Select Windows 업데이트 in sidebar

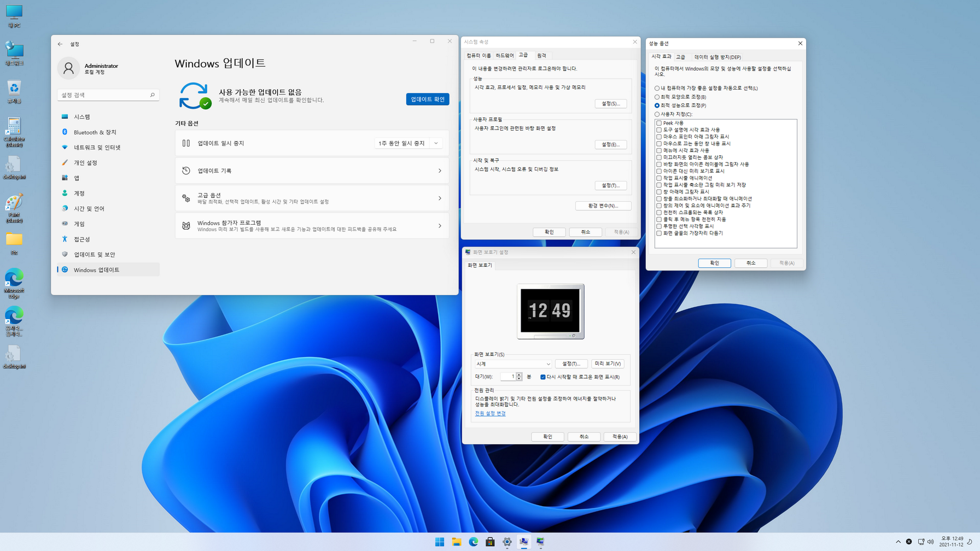click(x=108, y=270)
